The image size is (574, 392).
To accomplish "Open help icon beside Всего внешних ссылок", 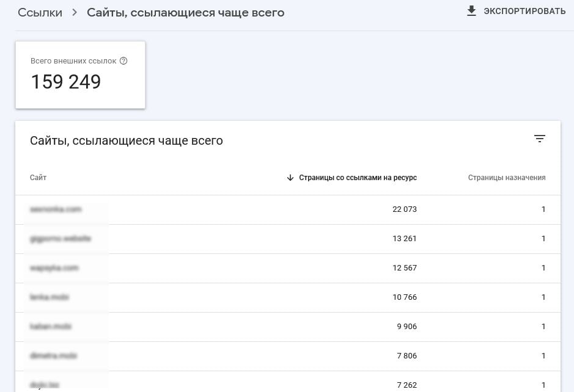I will tap(123, 61).
